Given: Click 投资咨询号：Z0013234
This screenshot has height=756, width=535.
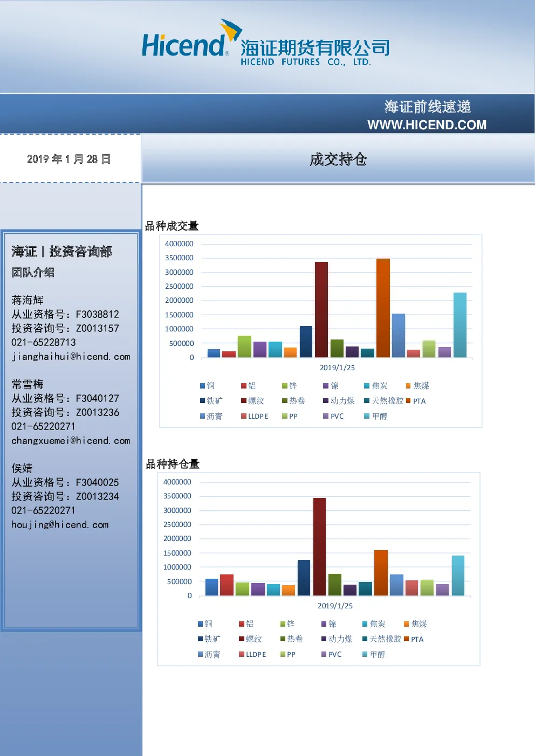Looking at the screenshot, I should tap(65, 496).
